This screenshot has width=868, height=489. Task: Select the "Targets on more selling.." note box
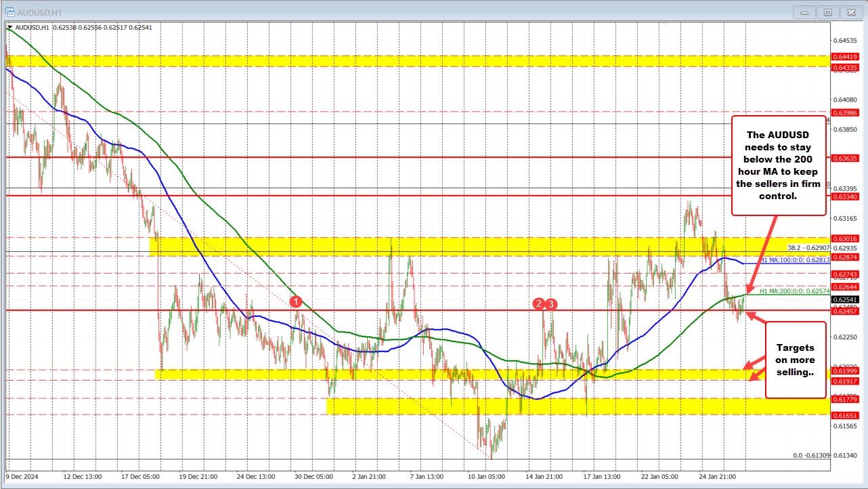tap(794, 360)
